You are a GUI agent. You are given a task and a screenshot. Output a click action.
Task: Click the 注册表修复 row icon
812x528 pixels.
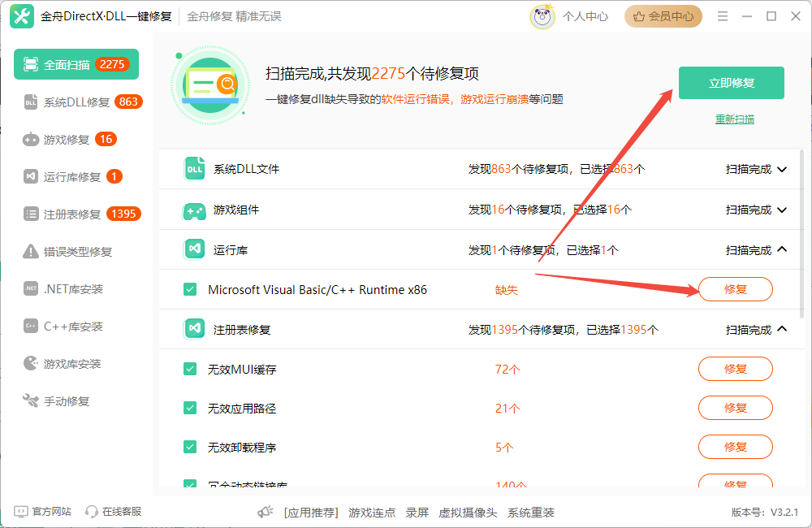click(194, 328)
